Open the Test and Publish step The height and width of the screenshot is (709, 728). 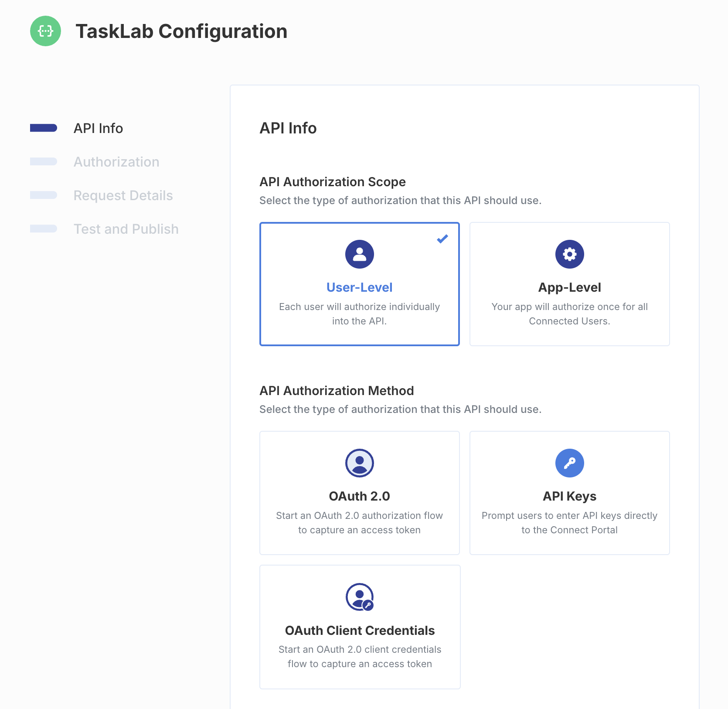126,228
